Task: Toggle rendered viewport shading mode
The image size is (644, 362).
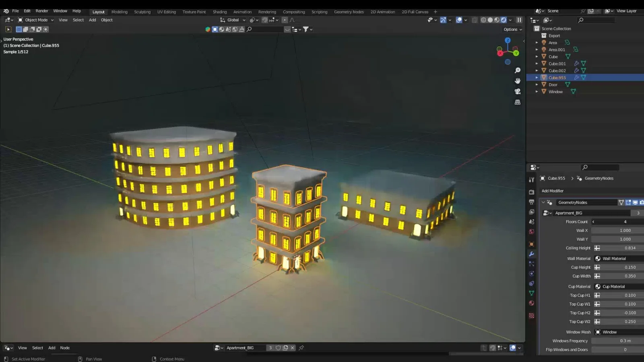Action: click(504, 20)
